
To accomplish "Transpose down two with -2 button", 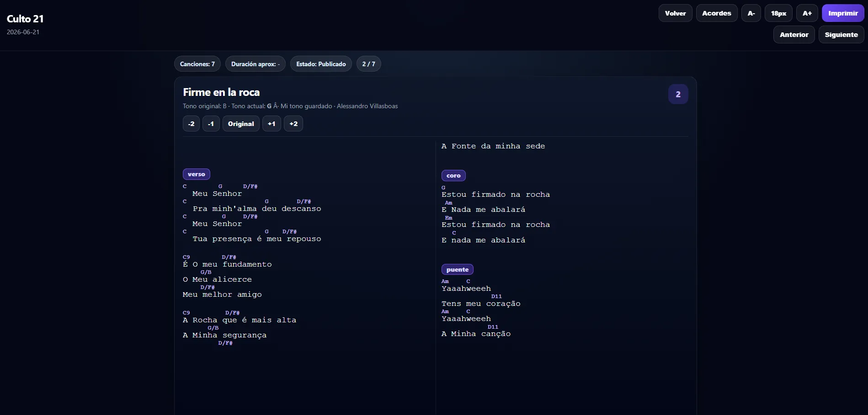I will pos(191,124).
